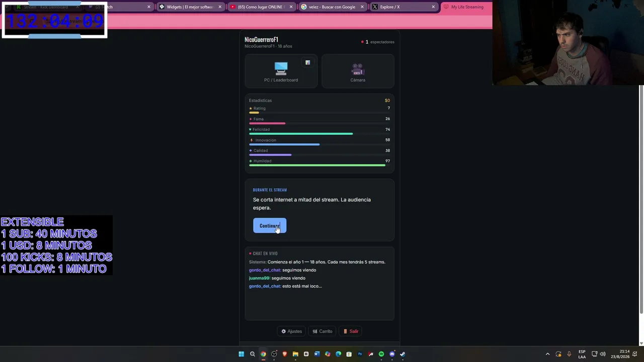The image size is (644, 362).
Task: Open File Explorer from the taskbar
Action: [x=295, y=354]
